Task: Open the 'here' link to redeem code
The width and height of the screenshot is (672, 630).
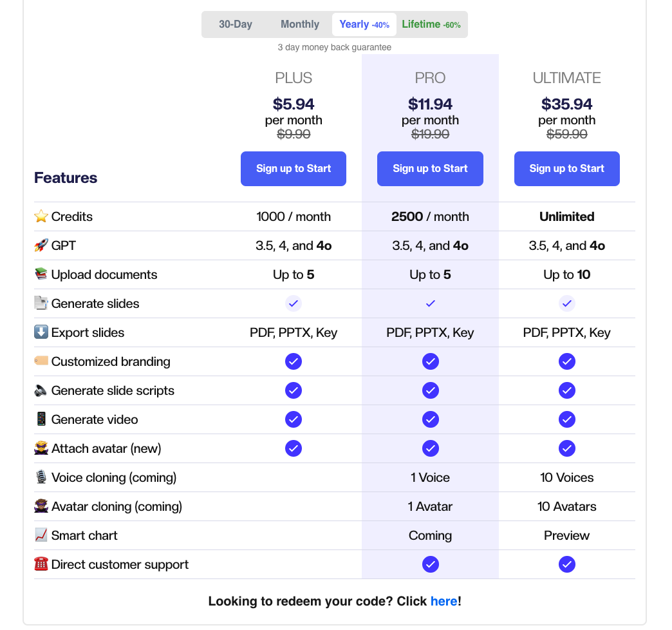Action: (x=443, y=602)
